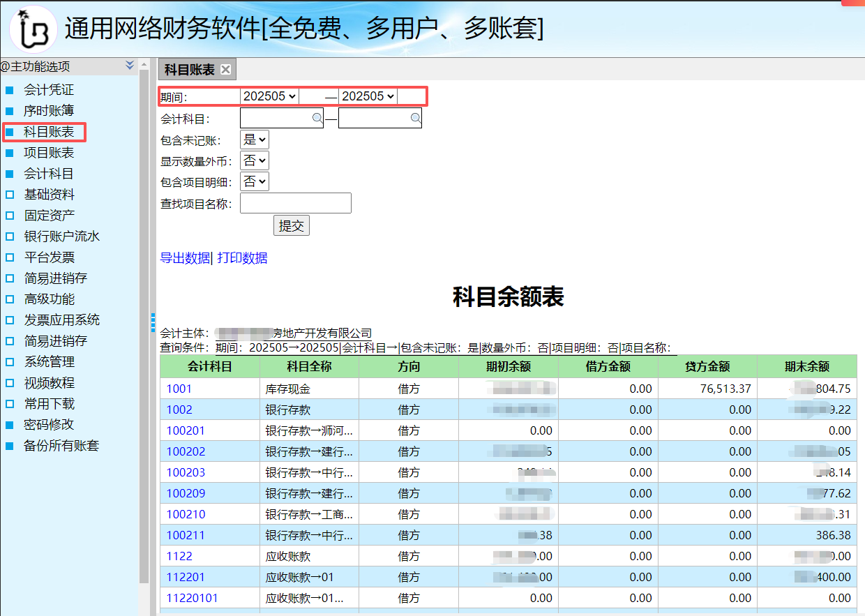The image size is (865, 616).
Task: Click the square icon beside 会计凭证
Action: tap(10, 90)
